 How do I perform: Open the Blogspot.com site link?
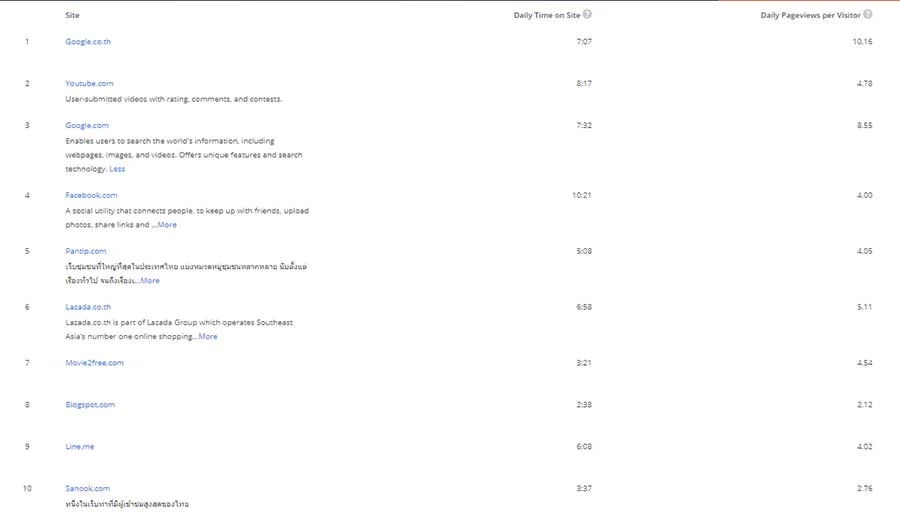pos(90,405)
